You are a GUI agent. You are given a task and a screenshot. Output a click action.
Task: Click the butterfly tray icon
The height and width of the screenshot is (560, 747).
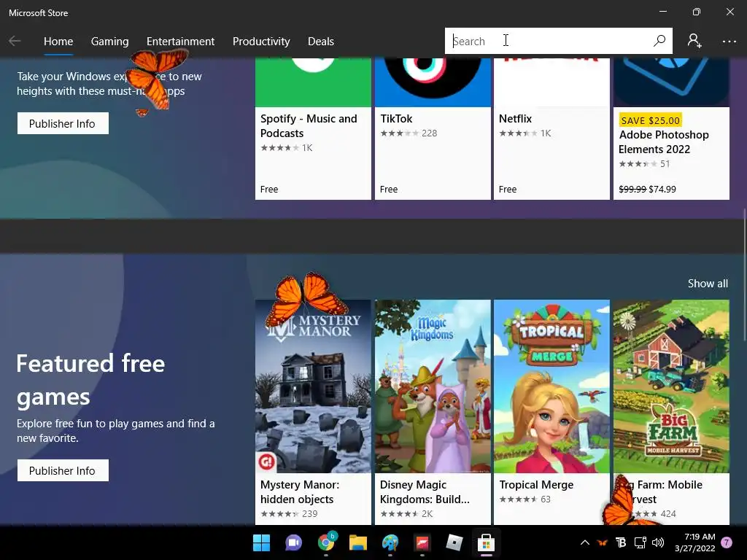(x=603, y=542)
